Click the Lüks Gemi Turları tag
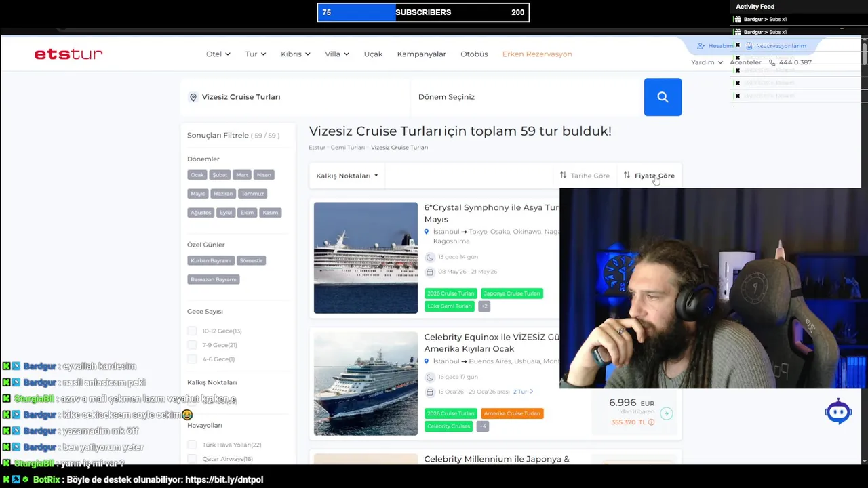Screen dimensions: 868x488 (x=449, y=306)
